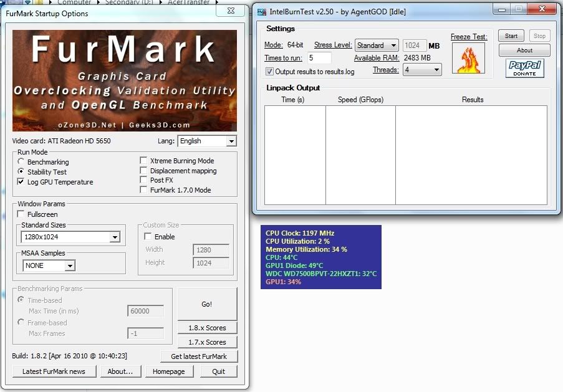Click the Start button in IntelBurnTest
The width and height of the screenshot is (563, 392).
coord(511,36)
